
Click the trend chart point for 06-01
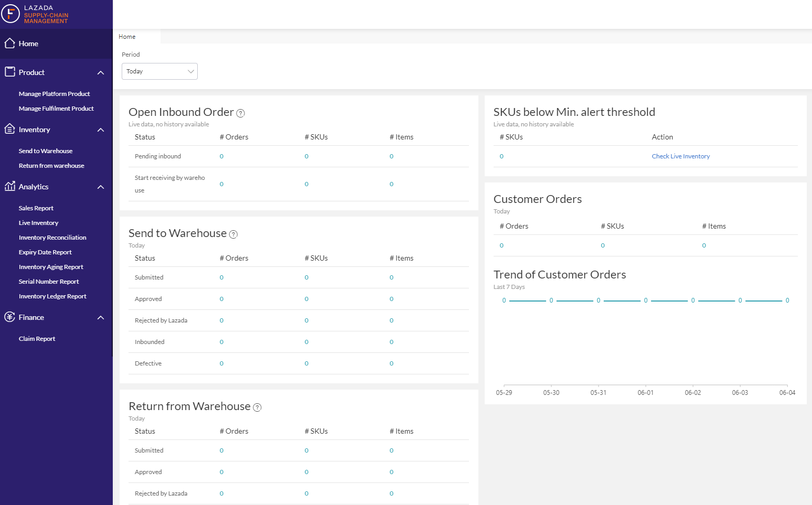click(646, 300)
